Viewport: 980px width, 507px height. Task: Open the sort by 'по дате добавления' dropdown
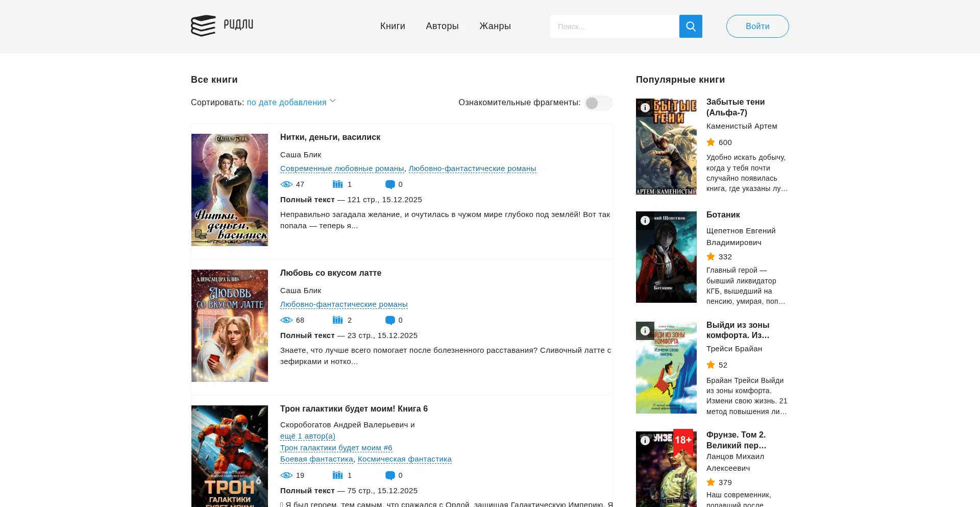(x=286, y=103)
